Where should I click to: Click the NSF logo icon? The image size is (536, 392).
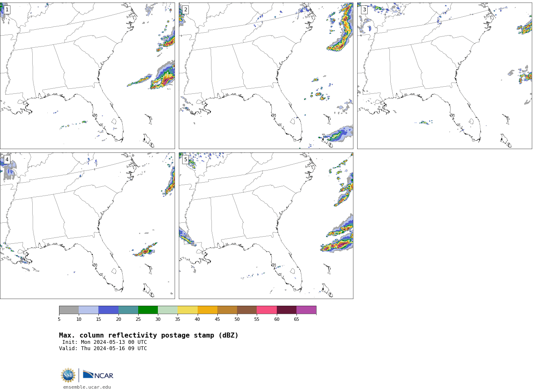[68, 375]
